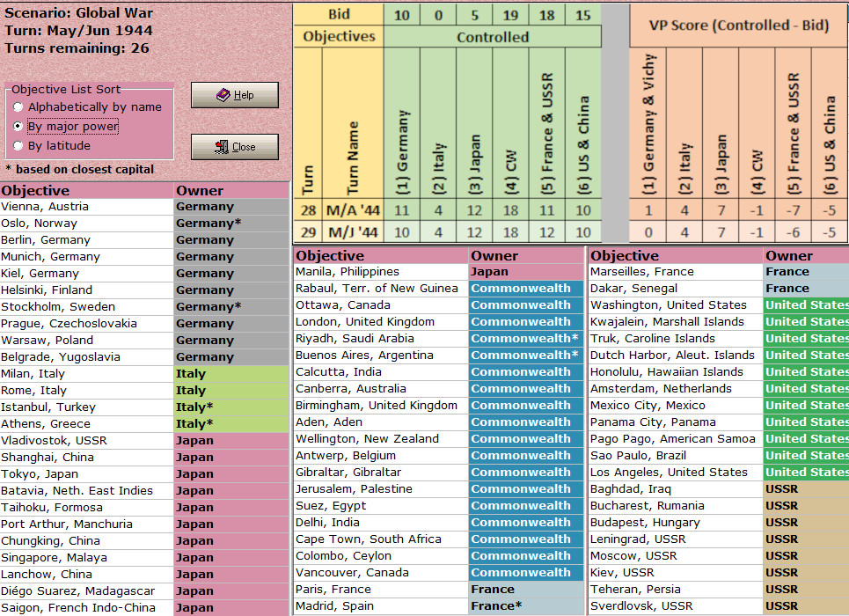Click the Close button
The height and width of the screenshot is (616, 849).
234,147
